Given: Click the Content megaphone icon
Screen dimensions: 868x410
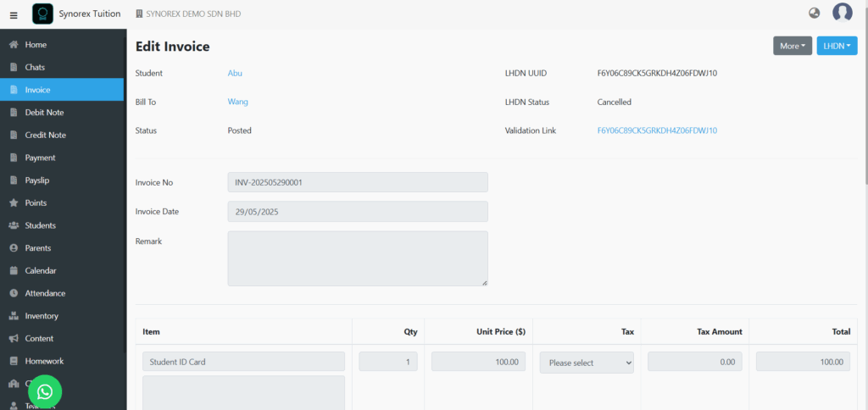Looking at the screenshot, I should (14, 339).
